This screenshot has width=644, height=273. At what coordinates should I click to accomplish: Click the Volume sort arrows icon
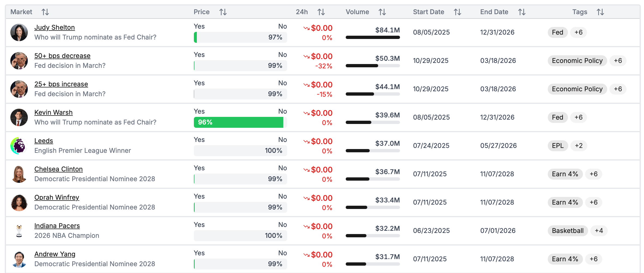382,12
